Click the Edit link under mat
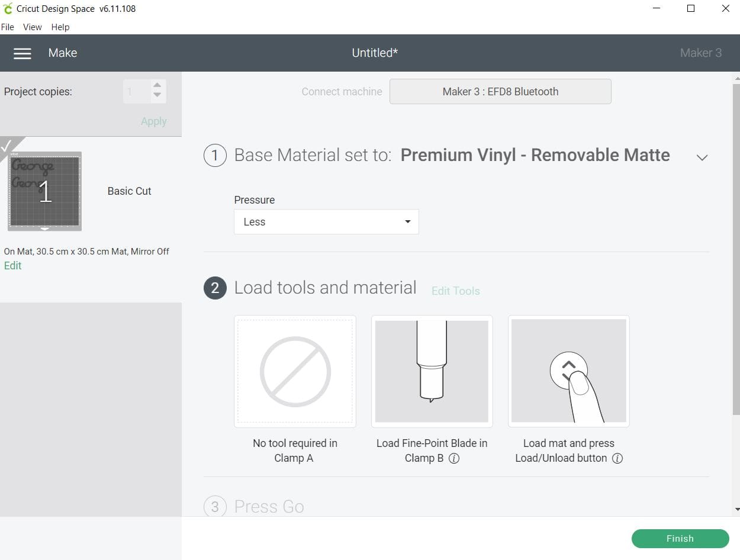This screenshot has height=560, width=740. pos(12,266)
